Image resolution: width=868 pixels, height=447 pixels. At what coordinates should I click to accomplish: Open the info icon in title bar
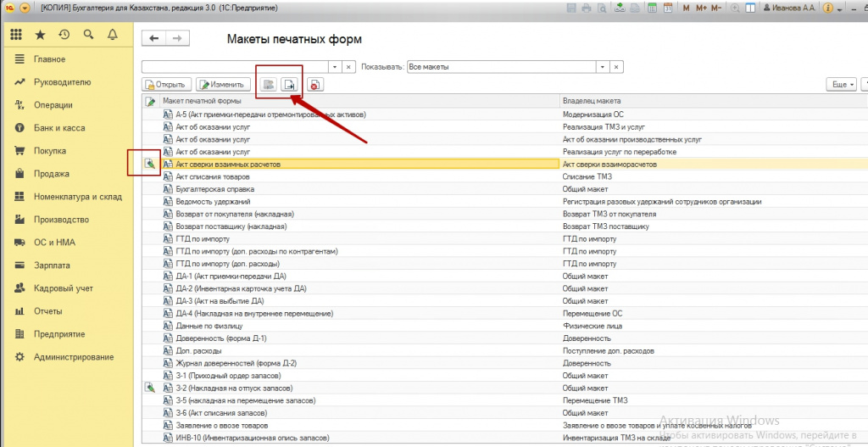pos(828,8)
